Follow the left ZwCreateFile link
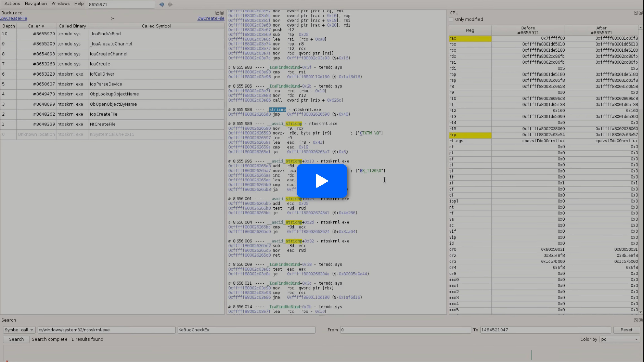 pyautogui.click(x=14, y=18)
